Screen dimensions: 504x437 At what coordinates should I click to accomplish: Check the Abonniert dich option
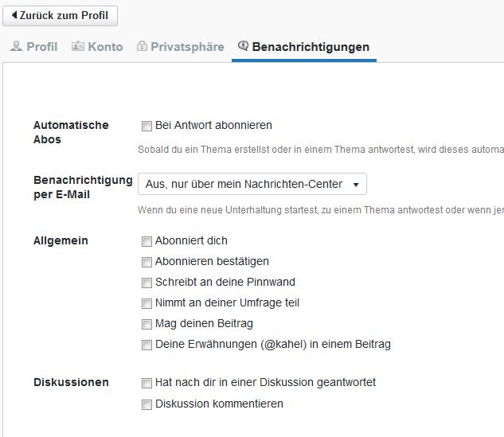(147, 241)
